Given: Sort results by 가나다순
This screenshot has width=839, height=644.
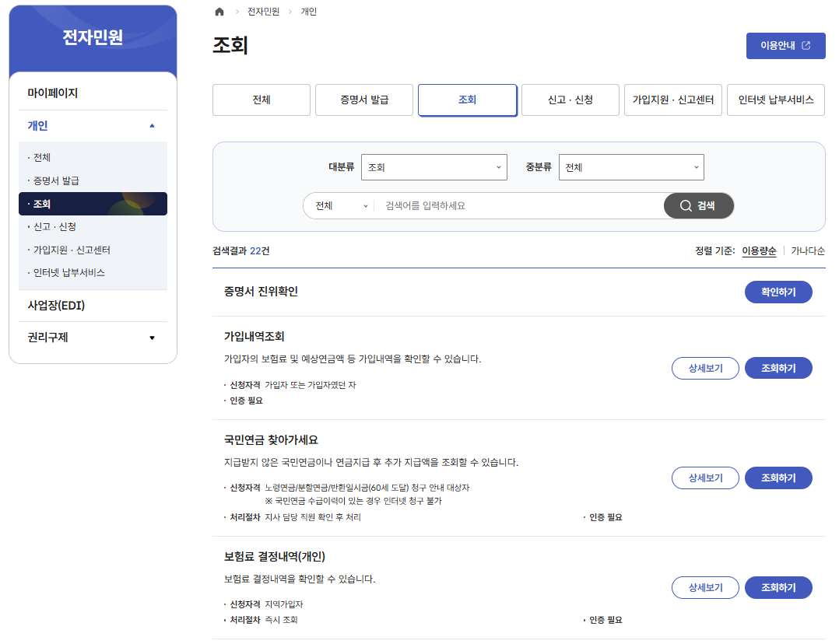Looking at the screenshot, I should coord(806,250).
